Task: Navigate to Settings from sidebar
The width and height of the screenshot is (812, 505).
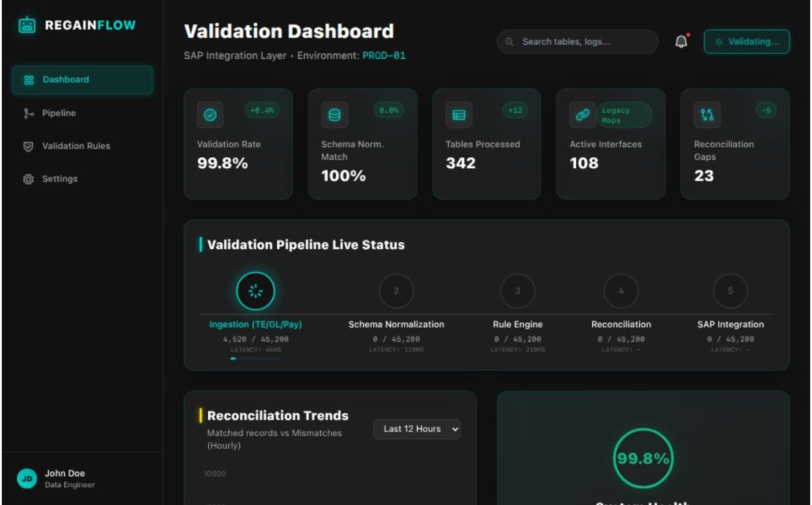Action: (60, 178)
